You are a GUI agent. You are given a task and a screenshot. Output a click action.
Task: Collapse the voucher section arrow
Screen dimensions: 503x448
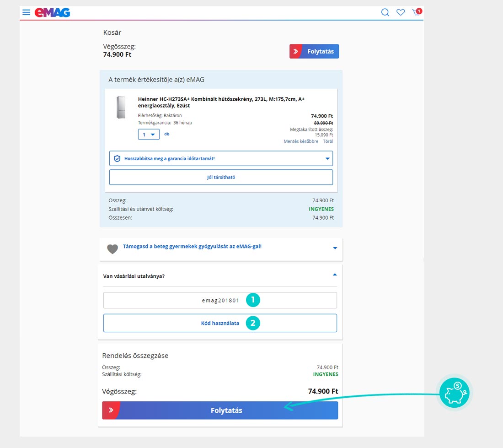[x=335, y=275]
